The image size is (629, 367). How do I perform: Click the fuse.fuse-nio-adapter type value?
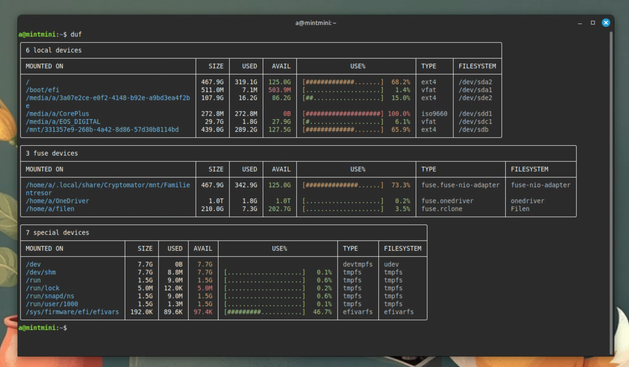pos(461,185)
